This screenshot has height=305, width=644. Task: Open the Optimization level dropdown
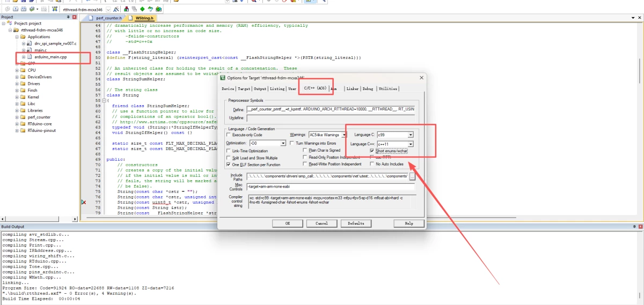tap(283, 144)
